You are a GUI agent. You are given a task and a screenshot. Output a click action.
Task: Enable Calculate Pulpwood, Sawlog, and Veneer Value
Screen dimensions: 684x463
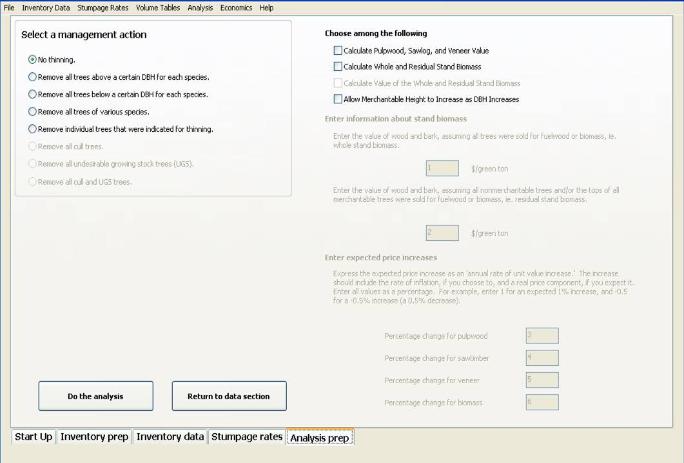tap(337, 50)
